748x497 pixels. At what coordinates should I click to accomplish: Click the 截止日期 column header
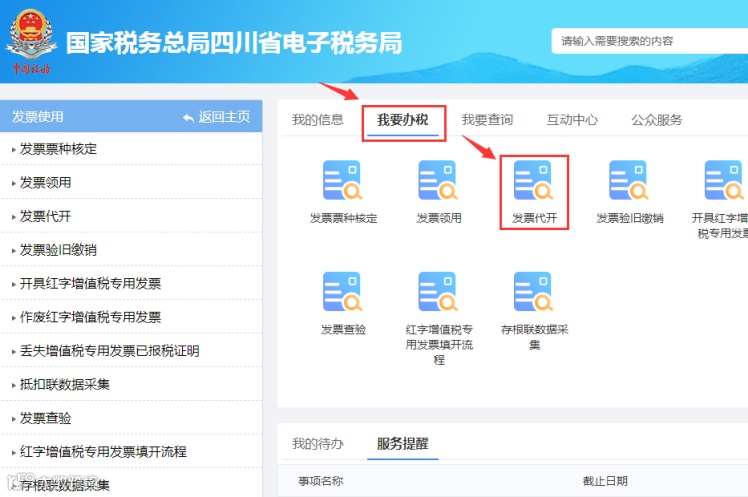click(605, 481)
